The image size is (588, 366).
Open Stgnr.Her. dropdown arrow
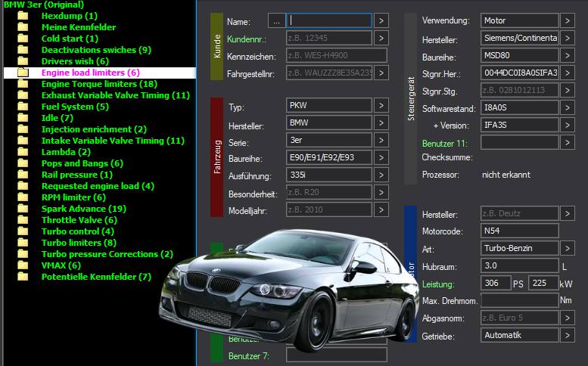tap(568, 73)
